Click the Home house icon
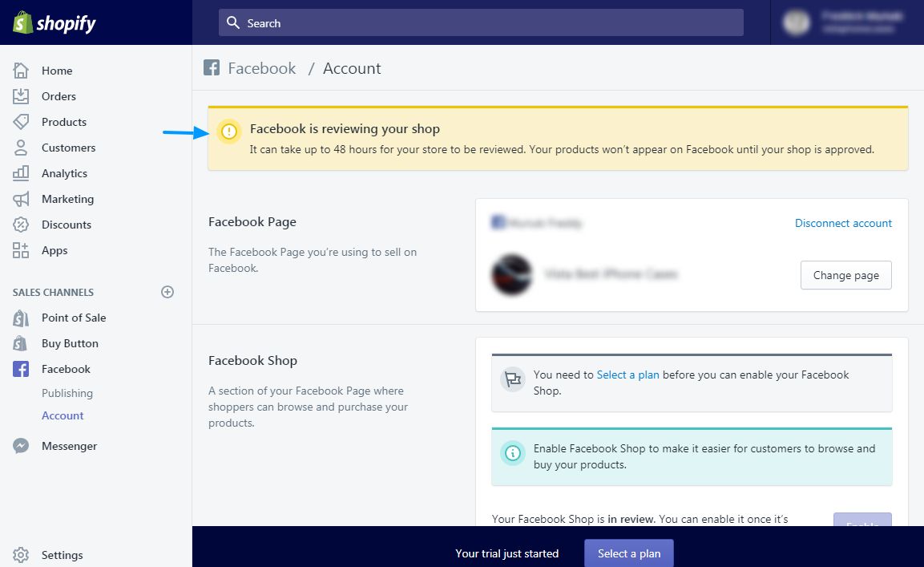 click(21, 71)
